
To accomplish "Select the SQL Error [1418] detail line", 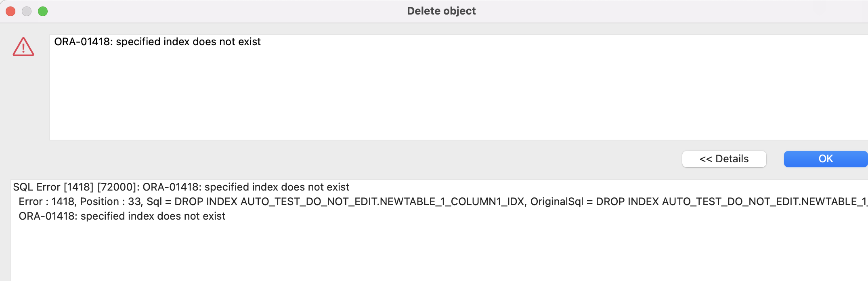I will point(180,187).
